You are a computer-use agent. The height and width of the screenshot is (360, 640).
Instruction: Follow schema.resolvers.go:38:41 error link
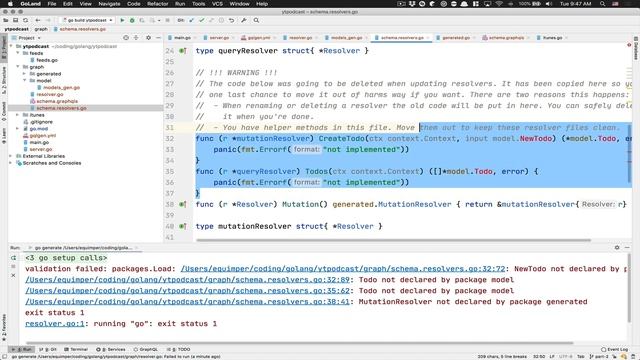click(x=187, y=302)
